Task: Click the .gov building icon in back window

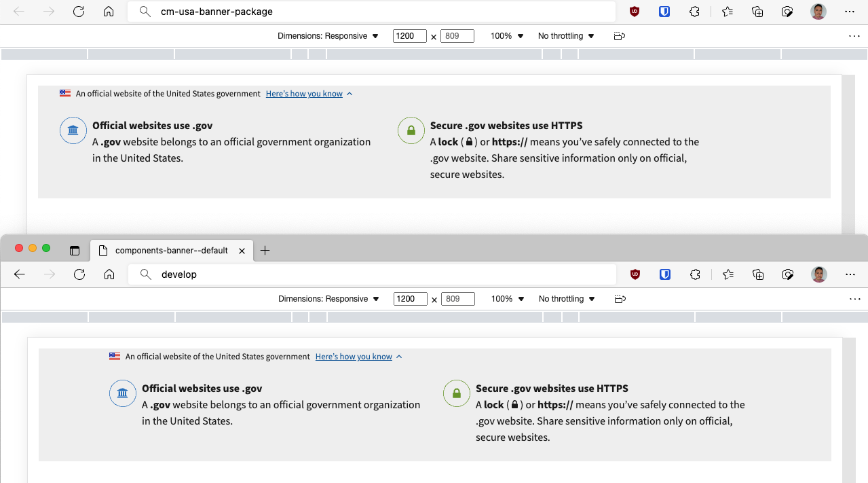Action: pos(73,130)
